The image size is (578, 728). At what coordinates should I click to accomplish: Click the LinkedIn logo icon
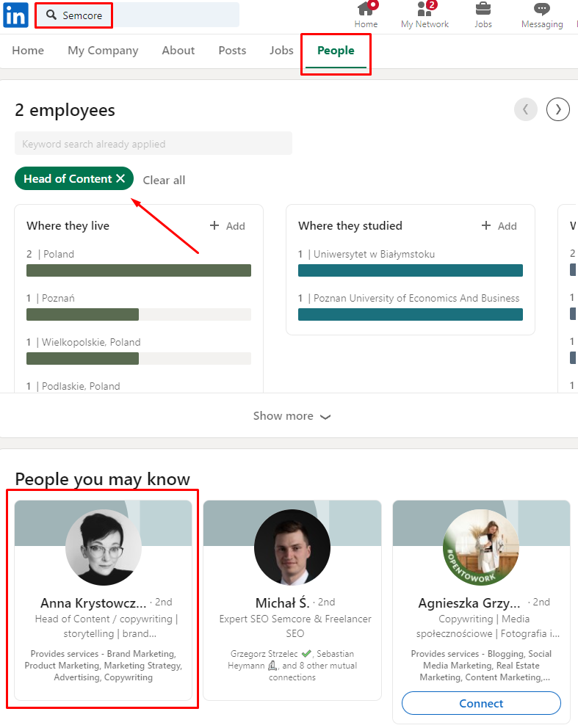16,15
